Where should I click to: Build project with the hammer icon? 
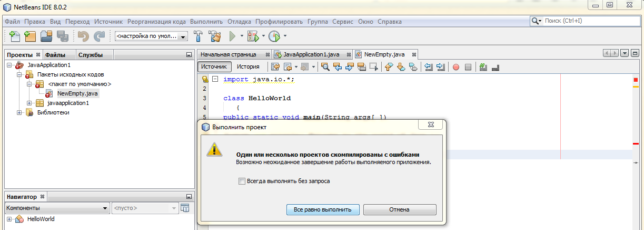(199, 36)
